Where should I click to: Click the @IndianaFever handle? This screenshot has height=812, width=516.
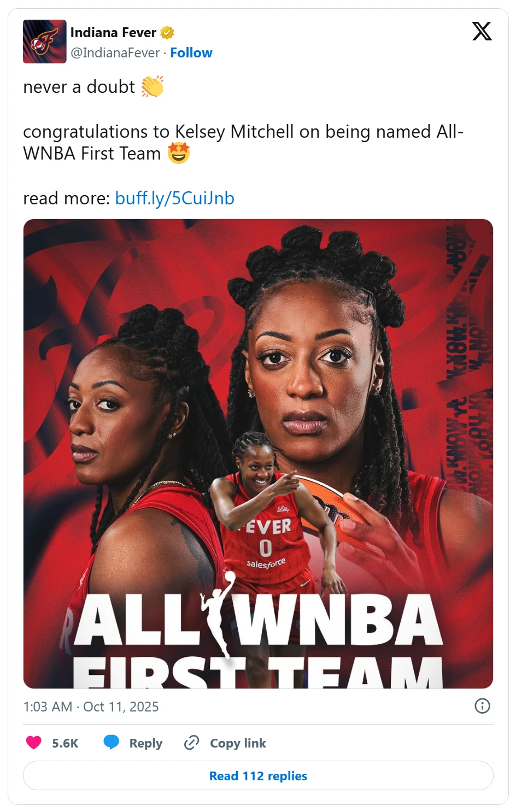(115, 53)
